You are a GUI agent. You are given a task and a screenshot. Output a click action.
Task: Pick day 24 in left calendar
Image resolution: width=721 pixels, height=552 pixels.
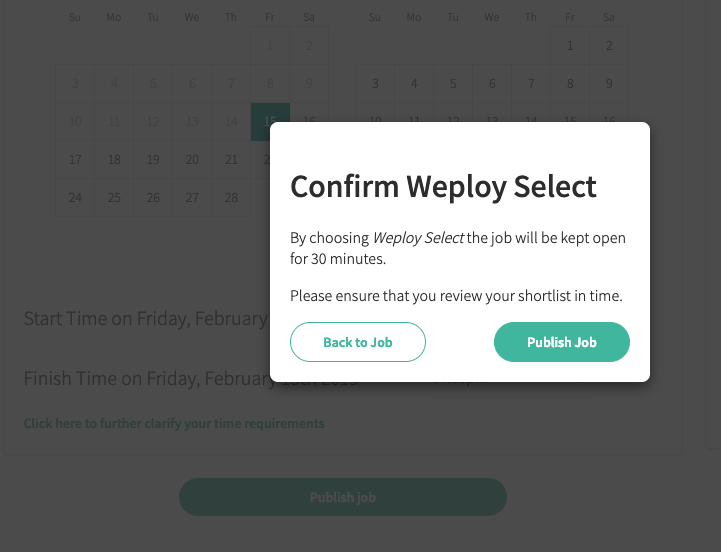click(x=75, y=198)
